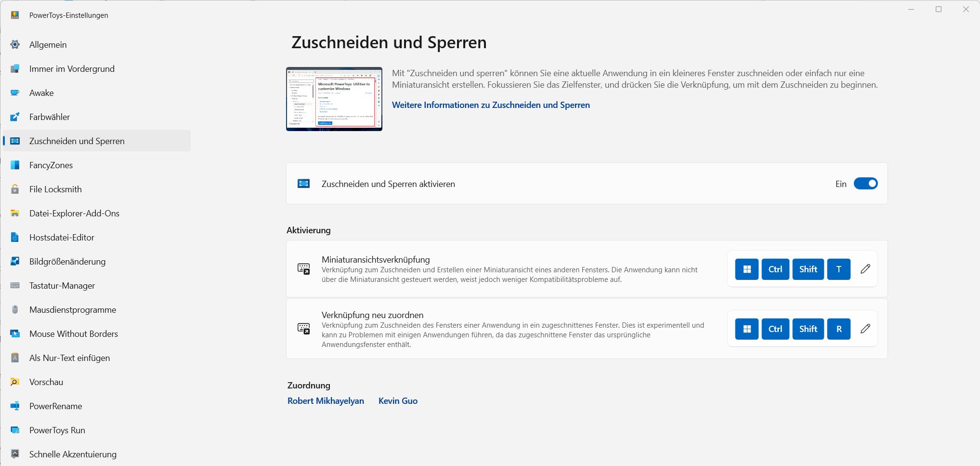The width and height of the screenshot is (980, 466).
Task: Navigate to Hostsdatei-Editor in the sidebar
Action: [97, 238]
